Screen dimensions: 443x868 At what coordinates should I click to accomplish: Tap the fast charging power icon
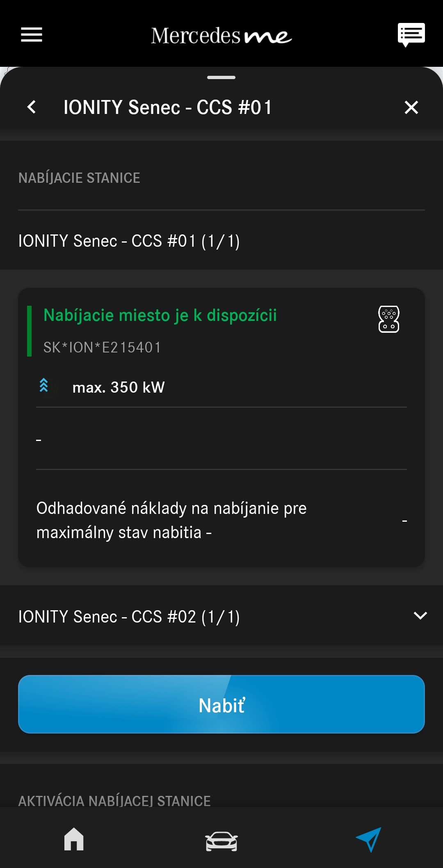[x=44, y=386]
